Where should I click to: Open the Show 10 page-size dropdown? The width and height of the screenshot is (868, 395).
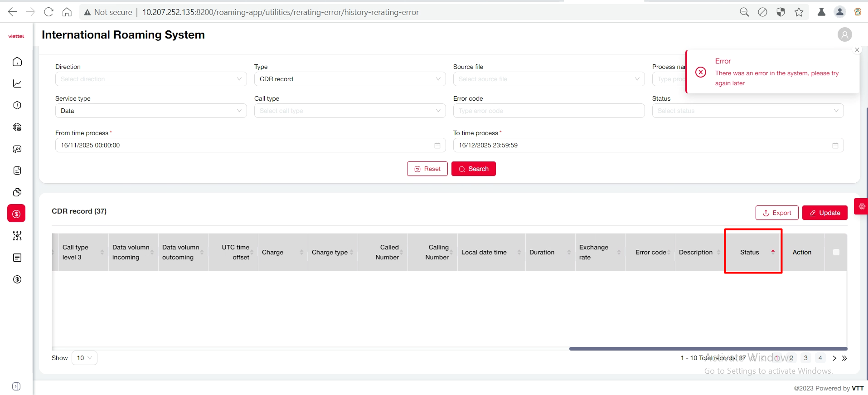pos(84,358)
